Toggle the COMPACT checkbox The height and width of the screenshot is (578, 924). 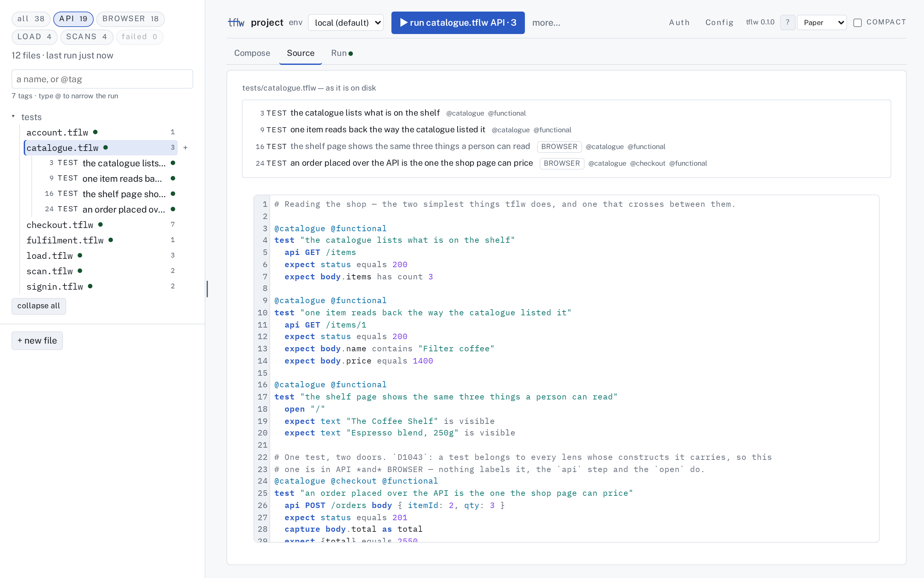[x=857, y=22]
